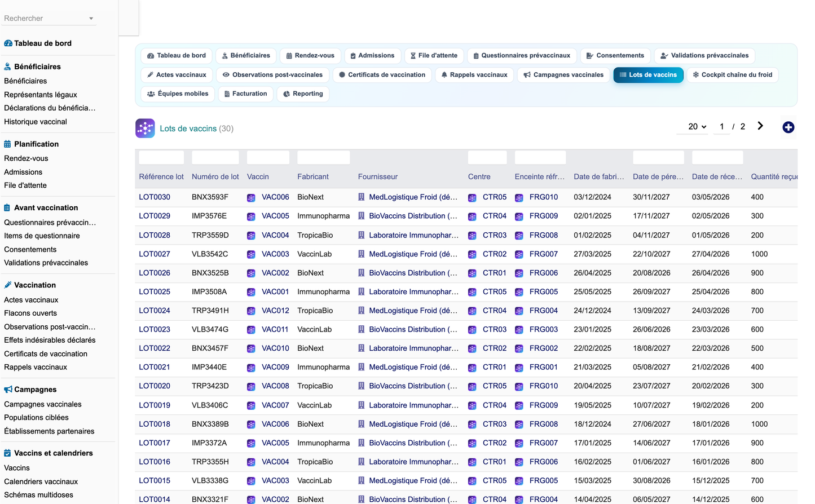815x504 pixels.
Task: Sort by Fournisseur column header
Action: 378,177
